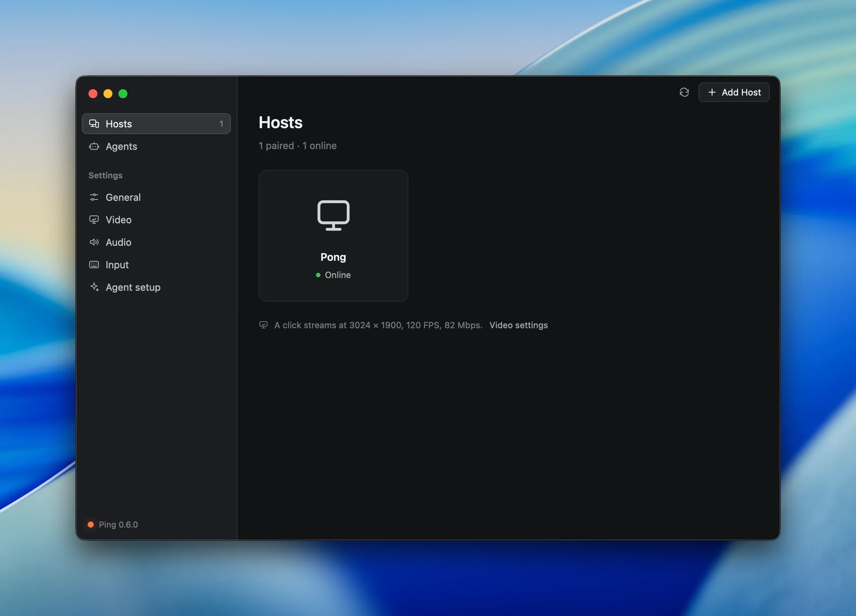Click the Hosts count badge 1

(221, 124)
